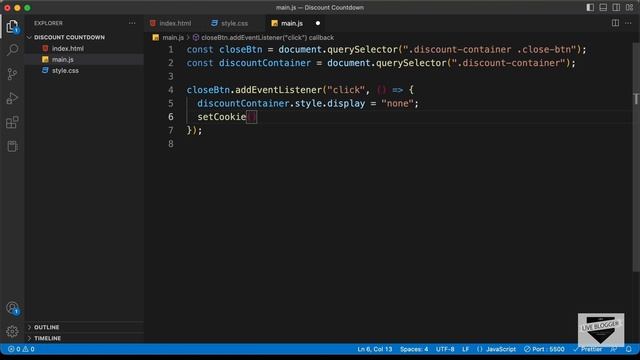Click Ln 6, Col 13 cursor position

[x=375, y=349]
